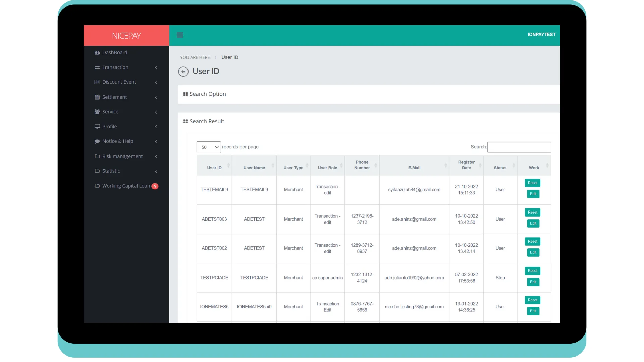
Task: Click the red N badge on Working Capital Loan
Action: click(155, 186)
